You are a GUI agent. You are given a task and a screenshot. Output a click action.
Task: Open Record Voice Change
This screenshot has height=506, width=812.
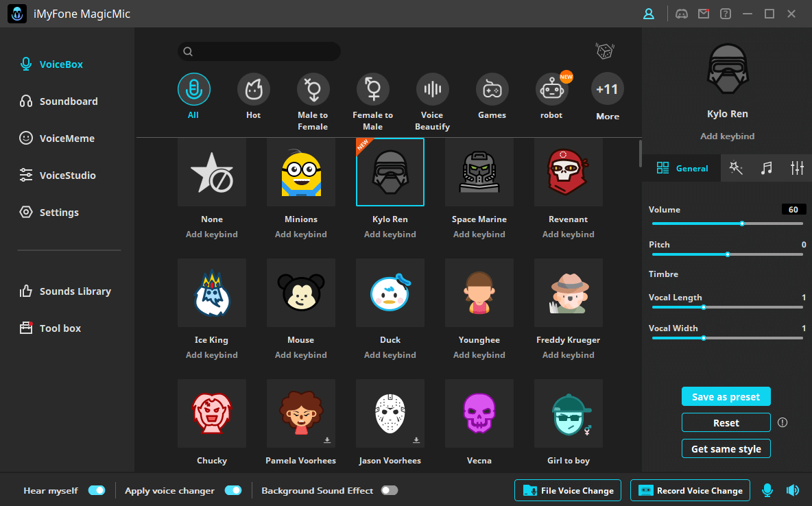(690, 490)
